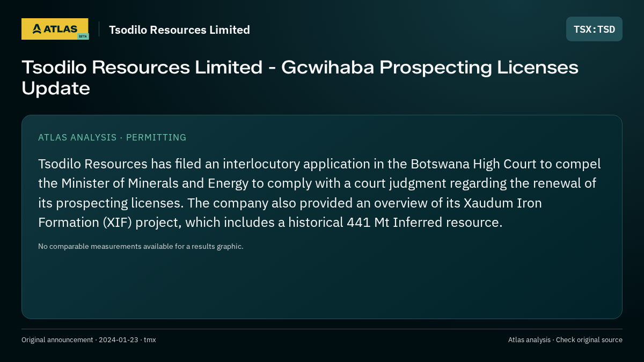
Task: Click the 'Atlas analysis · Check original source' footer
Action: 565,339
